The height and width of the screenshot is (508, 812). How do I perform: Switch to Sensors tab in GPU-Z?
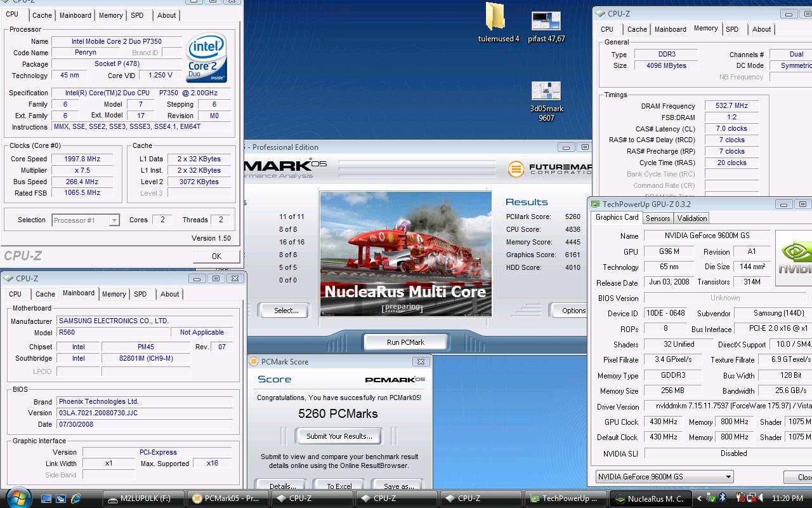[658, 218]
